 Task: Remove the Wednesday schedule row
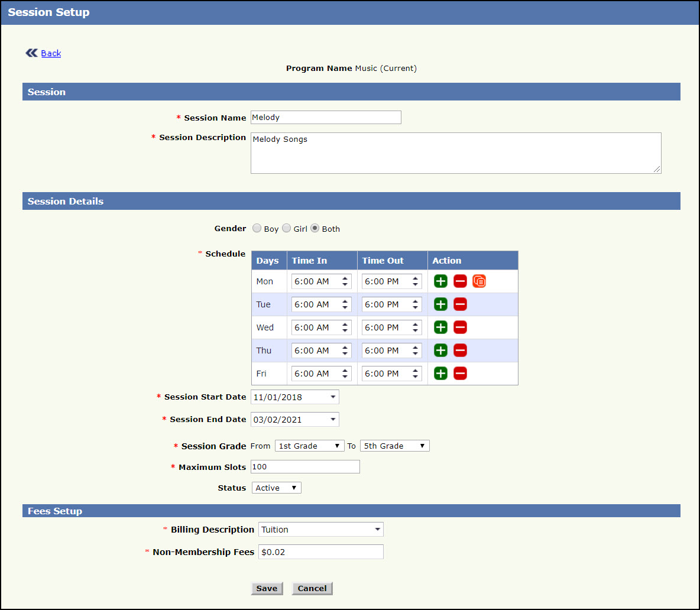460,327
